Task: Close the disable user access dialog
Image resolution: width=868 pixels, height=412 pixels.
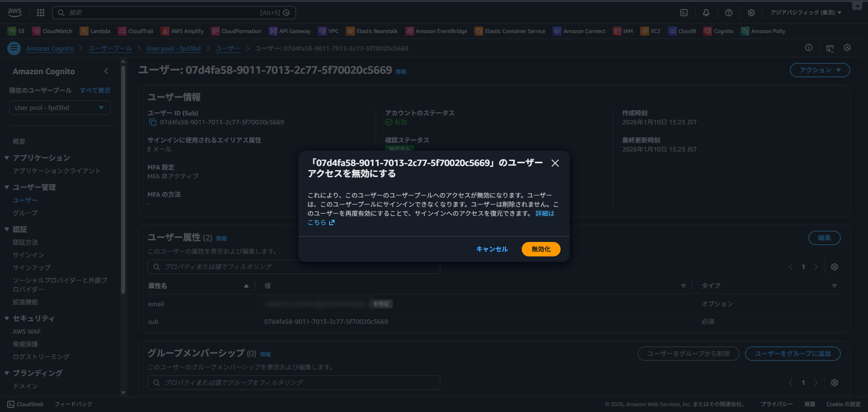Action: pyautogui.click(x=555, y=163)
